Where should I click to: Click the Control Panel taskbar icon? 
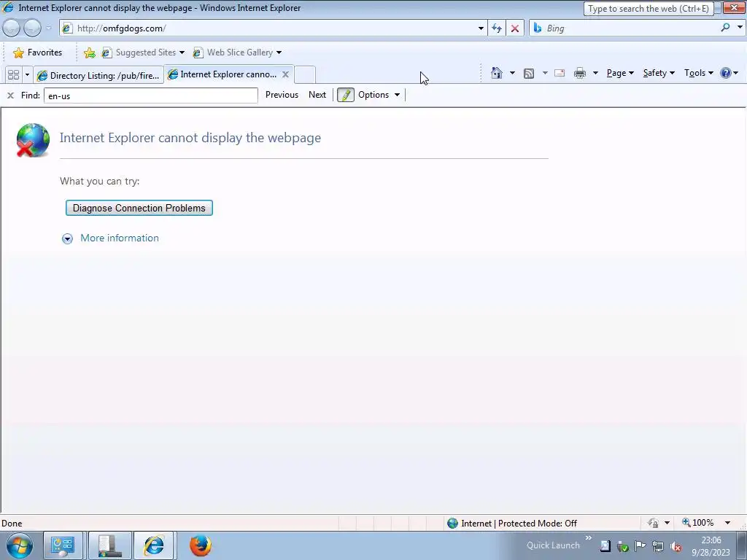click(x=63, y=545)
